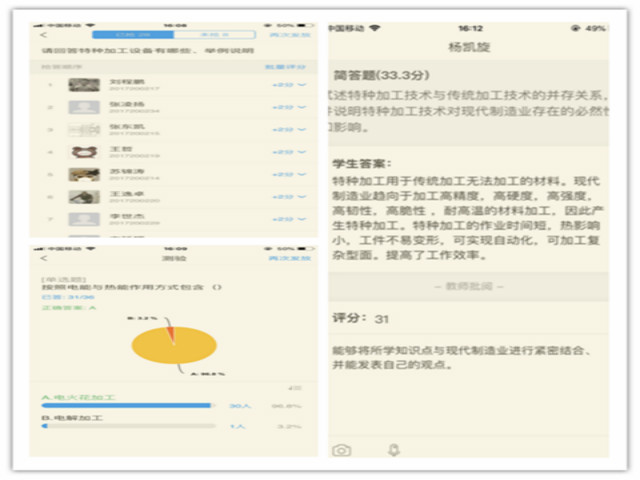Open 苏锦涛's avatar picture
This screenshot has width=640, height=480.
point(84,174)
